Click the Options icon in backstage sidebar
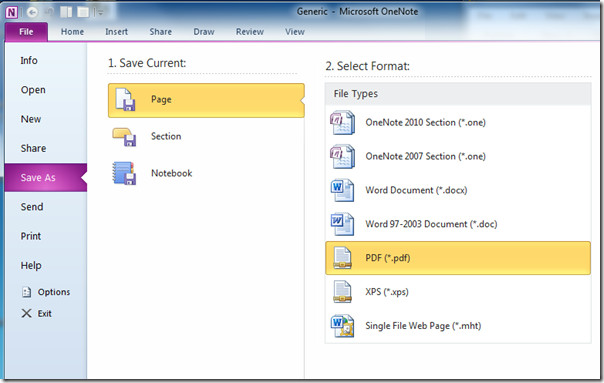Screen dimensions: 604x383 26,292
